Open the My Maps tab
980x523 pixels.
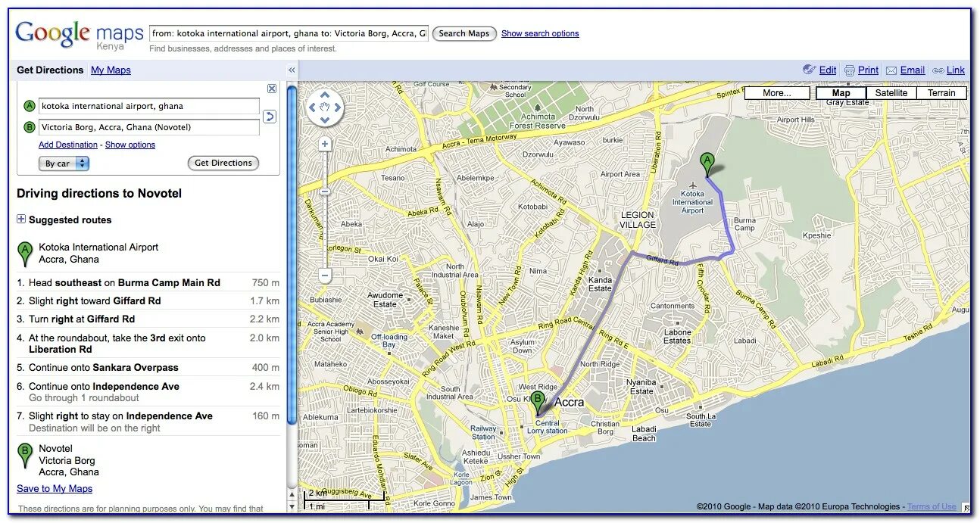[x=111, y=70]
